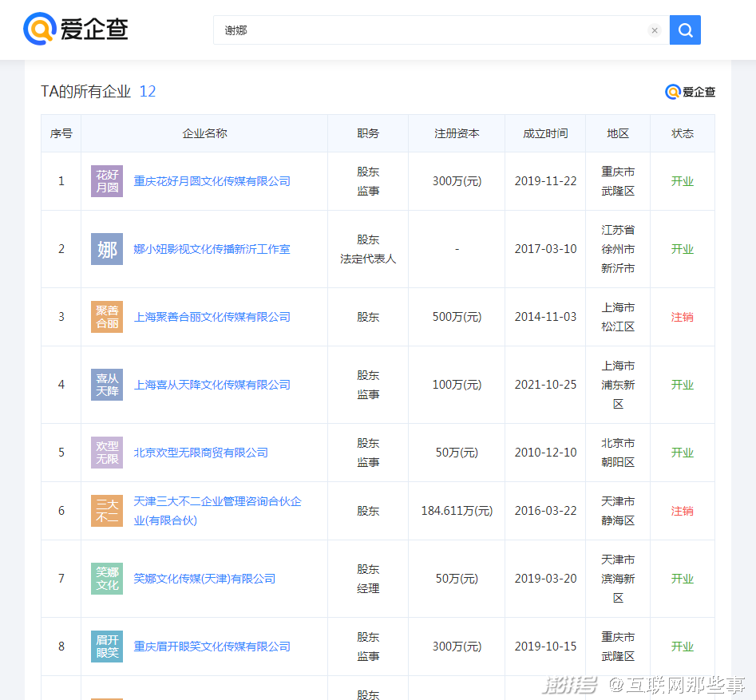The height and width of the screenshot is (700, 756).
Task: Click the 眉开眼笑 company logo tile
Action: coord(107,647)
